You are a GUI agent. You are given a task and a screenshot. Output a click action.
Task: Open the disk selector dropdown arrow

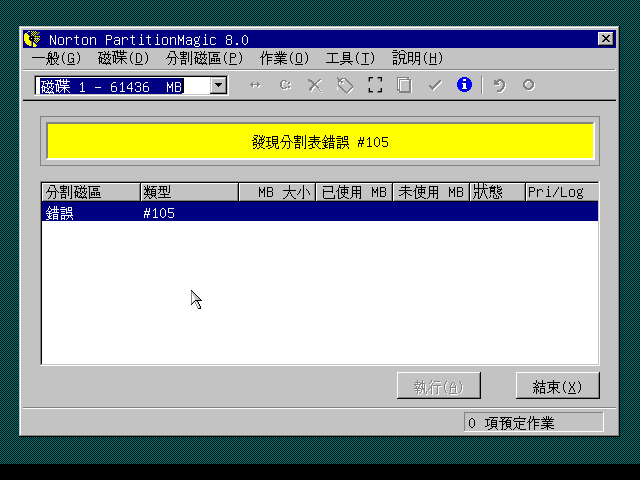coord(218,85)
